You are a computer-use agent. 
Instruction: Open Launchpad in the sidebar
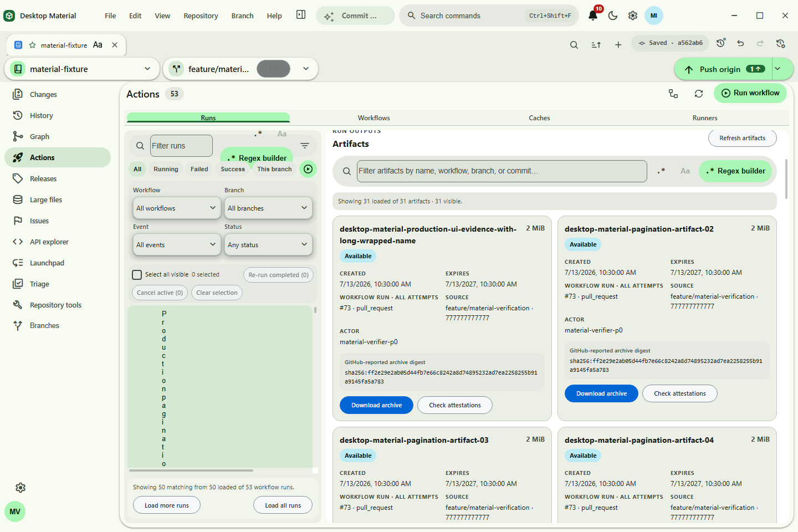(58, 263)
